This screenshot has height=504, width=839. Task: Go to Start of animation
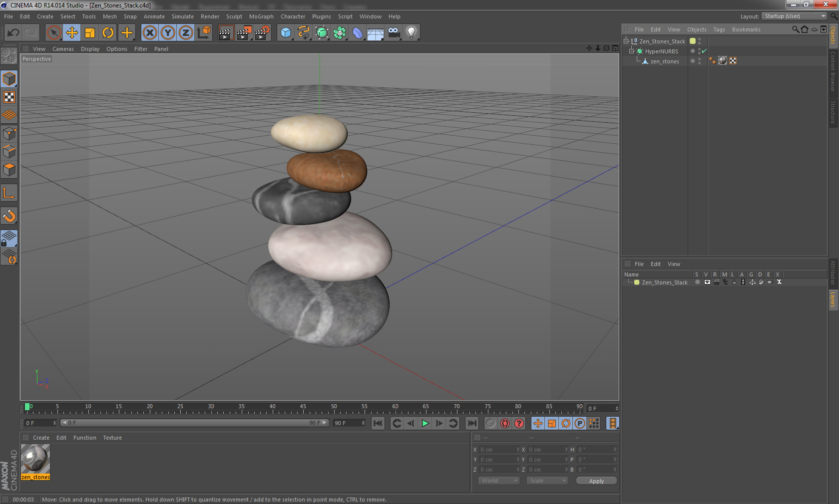click(x=378, y=423)
